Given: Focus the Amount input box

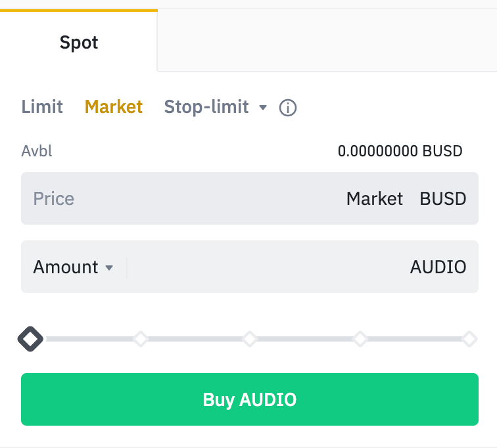Looking at the screenshot, I should (263, 267).
